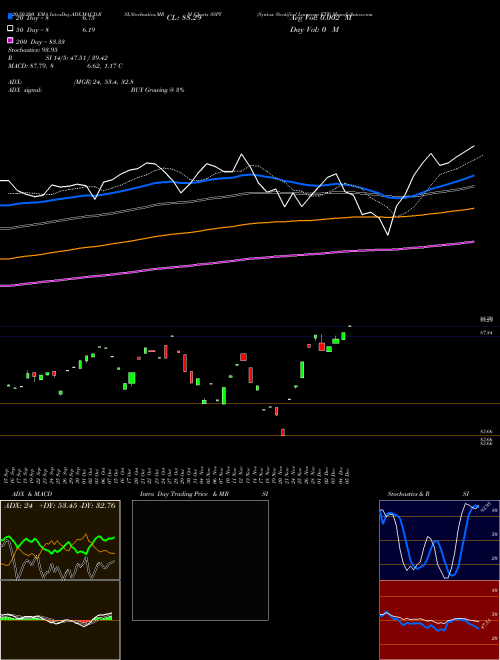Image resolution: width=500 pixels, height=660 pixels.
Task: Click the 87.84 price level label
Action: pyautogui.click(x=487, y=333)
